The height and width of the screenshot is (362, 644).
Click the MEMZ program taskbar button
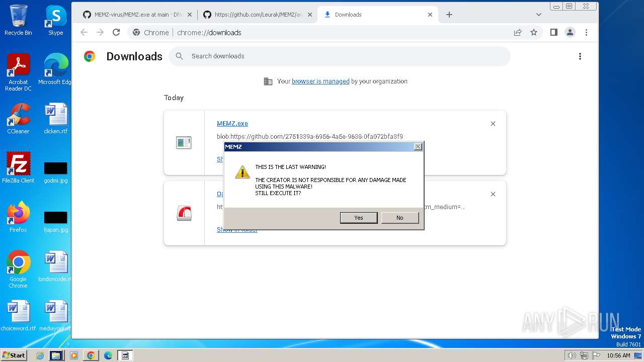click(125, 355)
